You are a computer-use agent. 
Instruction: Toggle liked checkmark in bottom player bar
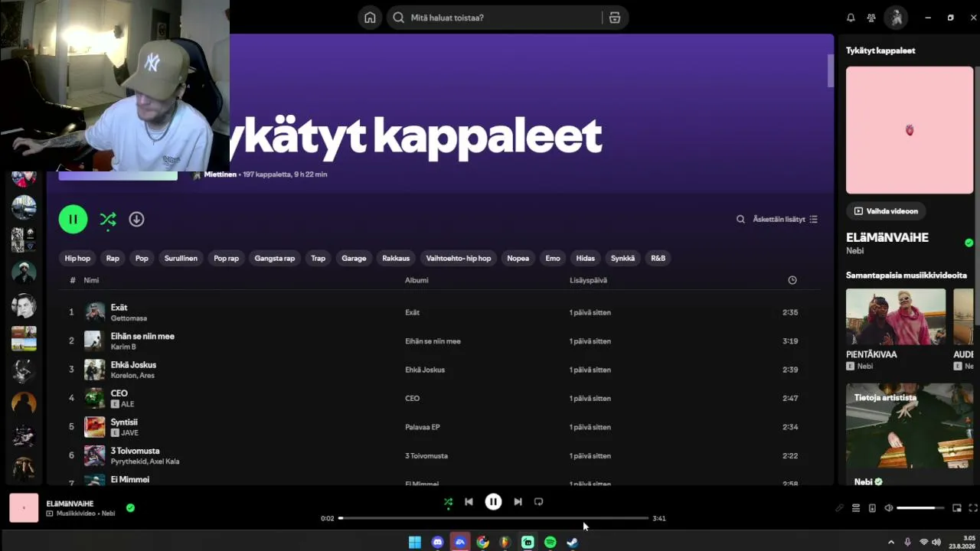pyautogui.click(x=130, y=507)
